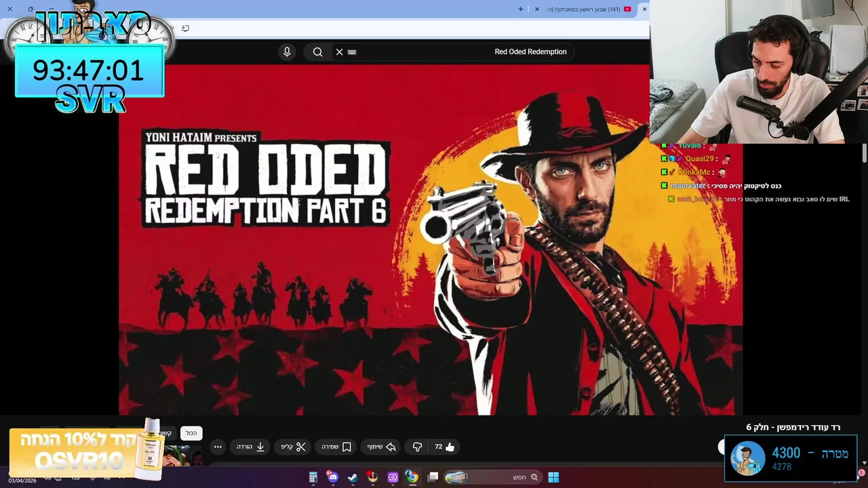The width and height of the screenshot is (868, 488).
Task: Open the three-dot more actions menu
Action: pos(218,447)
